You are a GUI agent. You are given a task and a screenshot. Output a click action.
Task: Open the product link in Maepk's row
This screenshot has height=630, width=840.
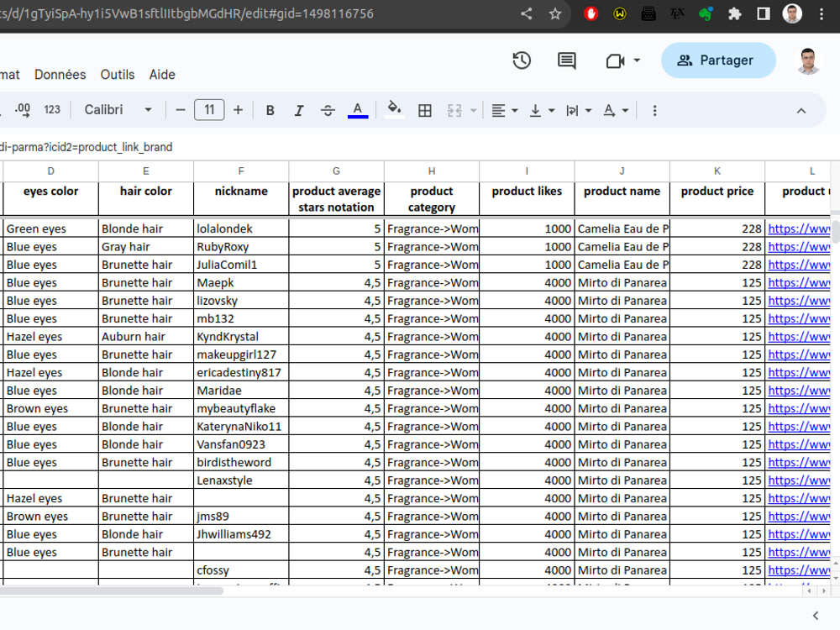[x=799, y=283]
